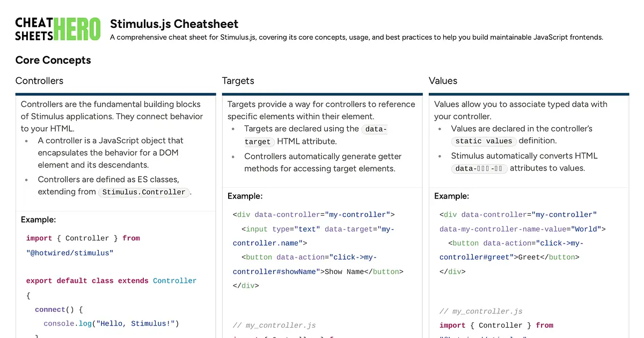Viewport: 644px width, 338px height.
Task: Click the Values section header bar
Action: coord(529,93)
